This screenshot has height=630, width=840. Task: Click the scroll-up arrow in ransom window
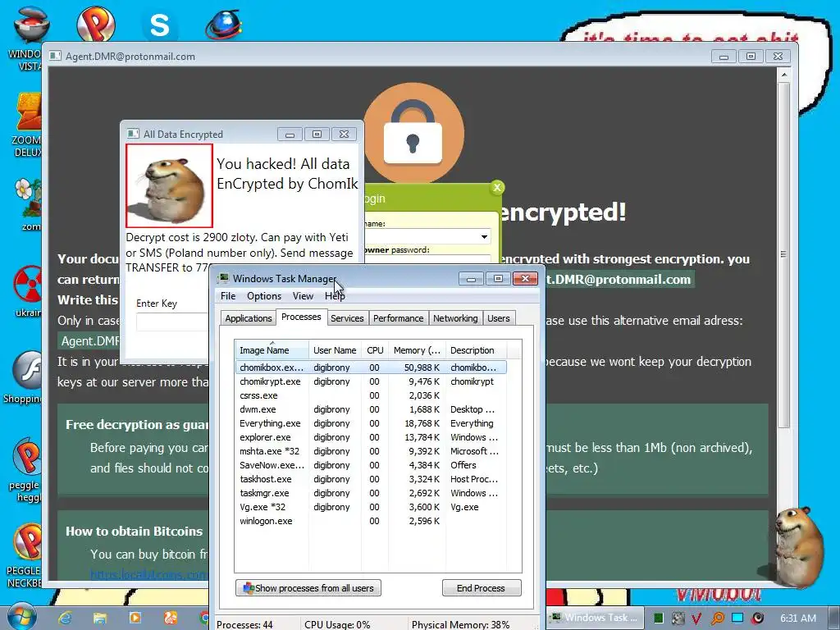tap(783, 75)
